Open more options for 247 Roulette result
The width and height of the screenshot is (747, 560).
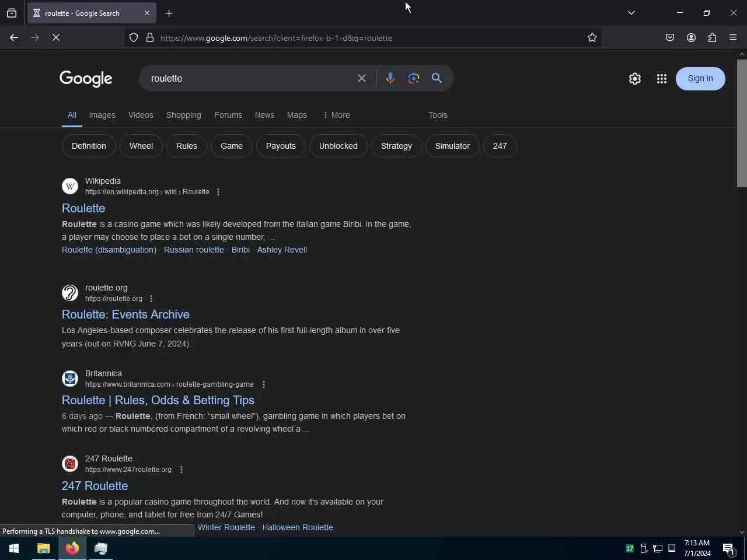(181, 470)
